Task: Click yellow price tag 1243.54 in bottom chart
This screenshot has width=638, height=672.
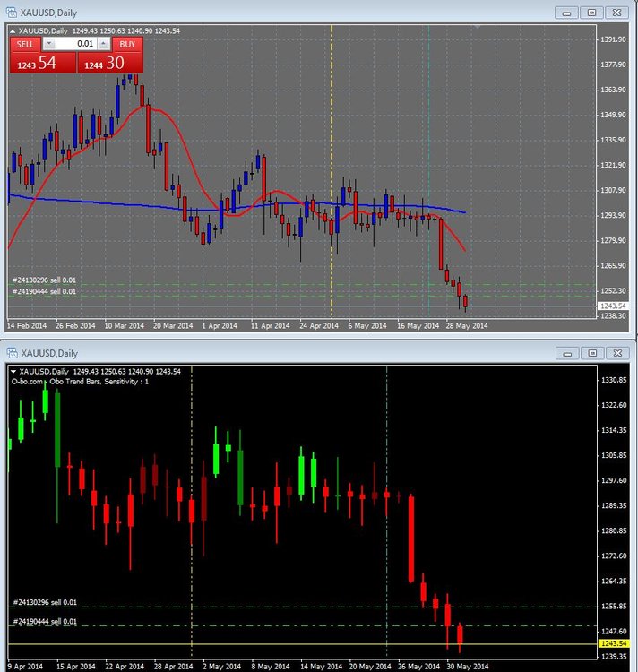Action: [x=614, y=643]
